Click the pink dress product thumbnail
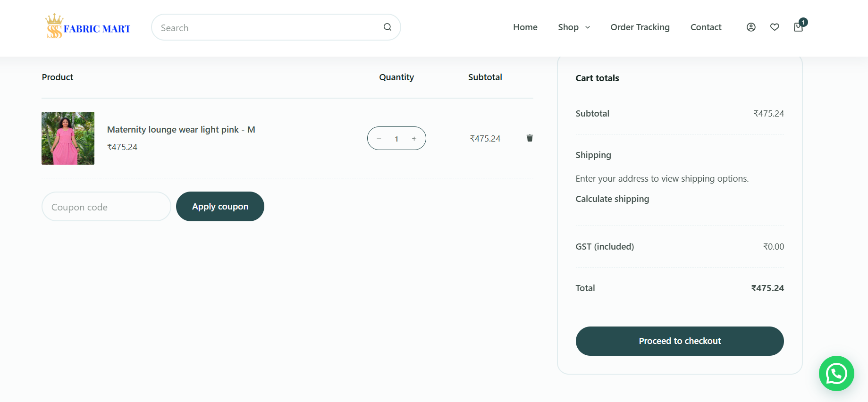The height and width of the screenshot is (402, 868). [x=68, y=138]
